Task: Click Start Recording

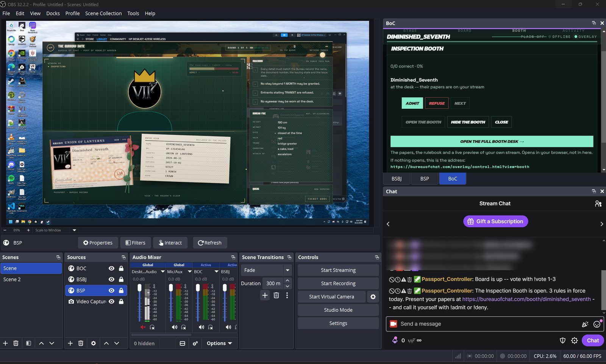Action: (338, 283)
